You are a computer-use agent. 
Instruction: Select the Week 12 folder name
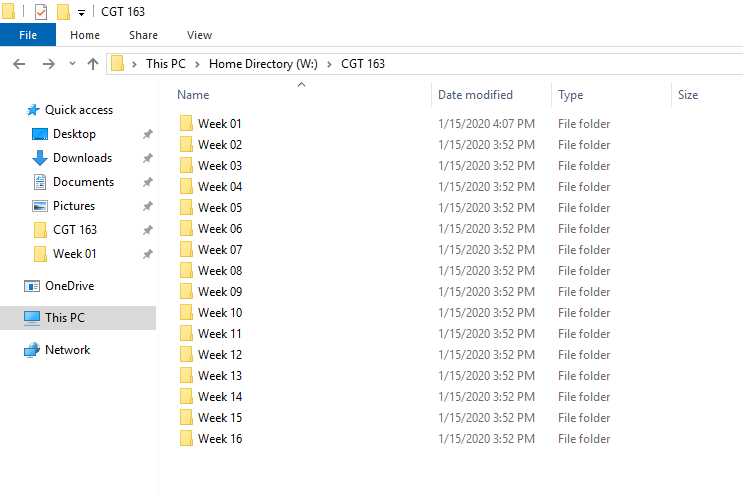(x=220, y=354)
